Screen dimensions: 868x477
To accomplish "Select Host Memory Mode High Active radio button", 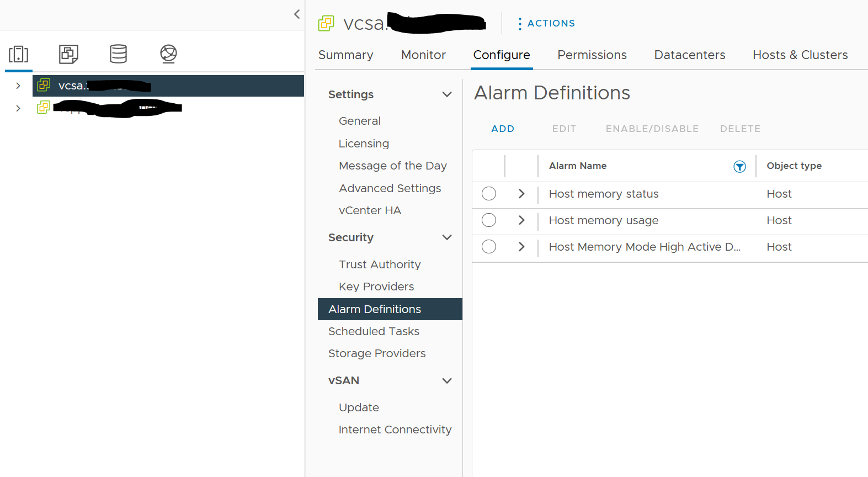I will tap(489, 247).
